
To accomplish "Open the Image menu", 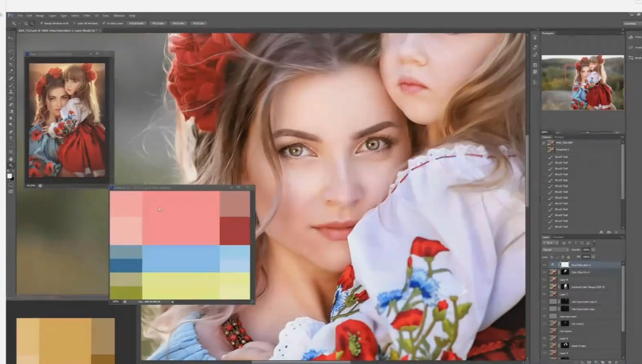I will (40, 16).
